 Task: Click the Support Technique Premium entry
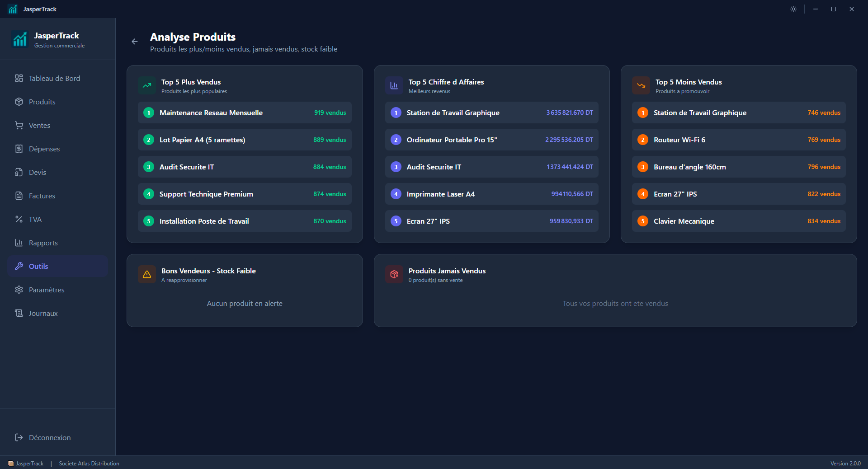[245, 194]
